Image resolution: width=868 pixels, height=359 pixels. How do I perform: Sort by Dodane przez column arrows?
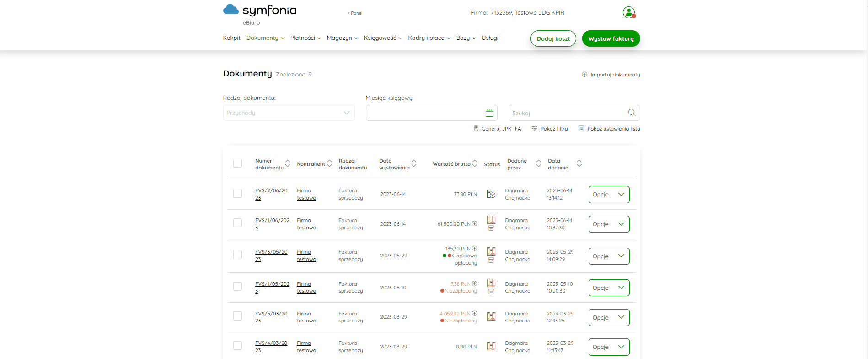tap(539, 163)
